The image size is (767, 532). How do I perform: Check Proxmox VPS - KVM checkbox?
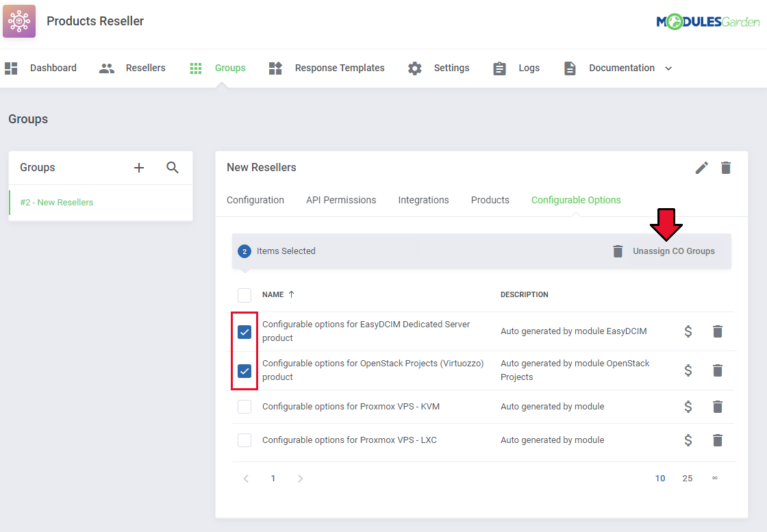(x=244, y=407)
